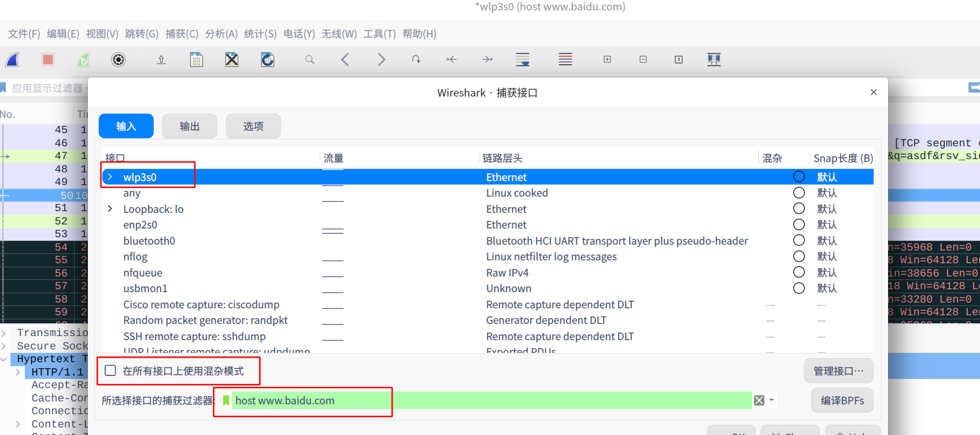Screen dimensions: 980x435
Task: Toggle promiscuous mode for wlp3s0
Action: (x=799, y=176)
